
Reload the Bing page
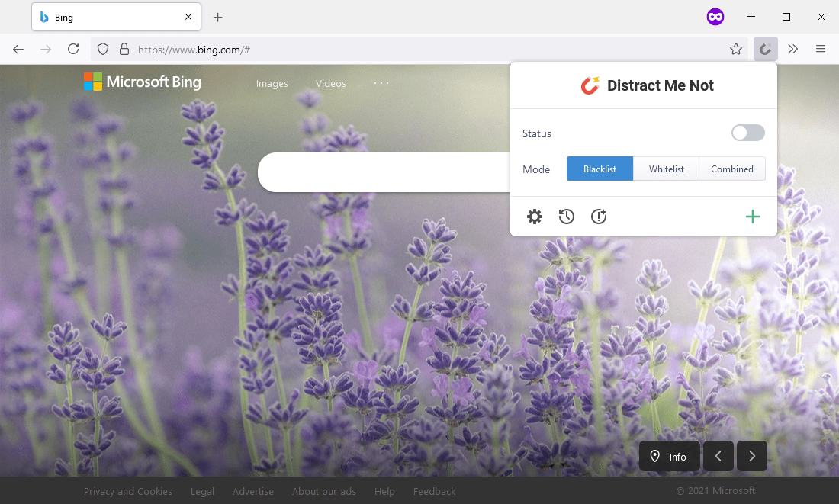click(x=73, y=49)
